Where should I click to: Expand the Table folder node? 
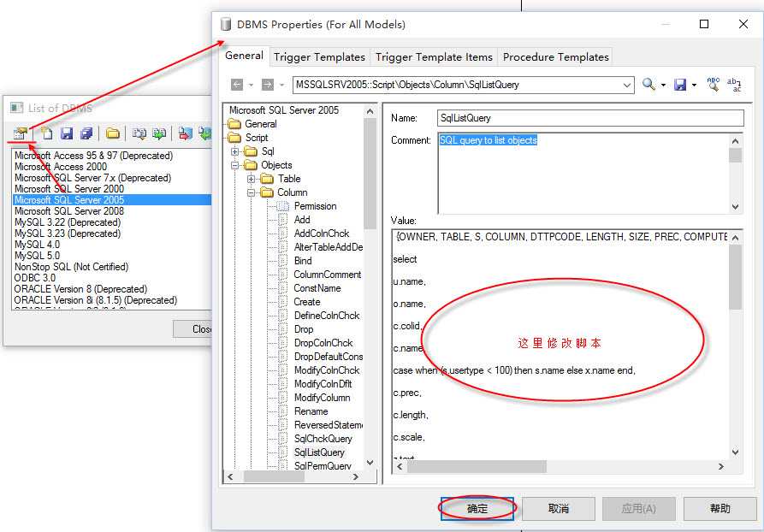coord(251,179)
